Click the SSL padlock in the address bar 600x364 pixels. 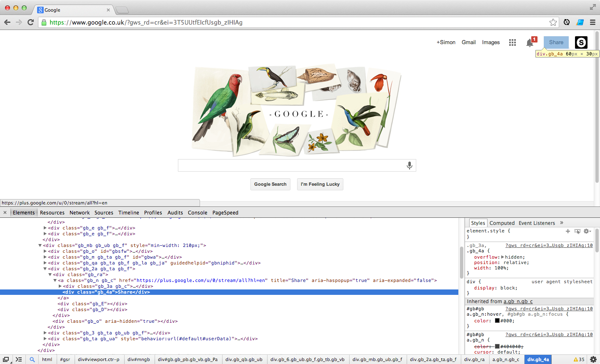(x=44, y=22)
